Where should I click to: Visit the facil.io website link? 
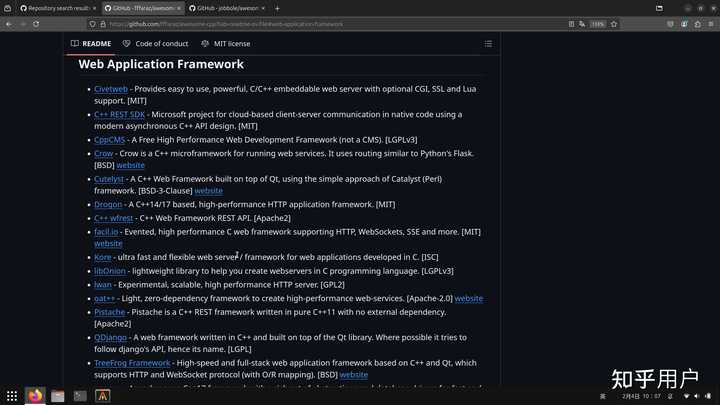(108, 243)
